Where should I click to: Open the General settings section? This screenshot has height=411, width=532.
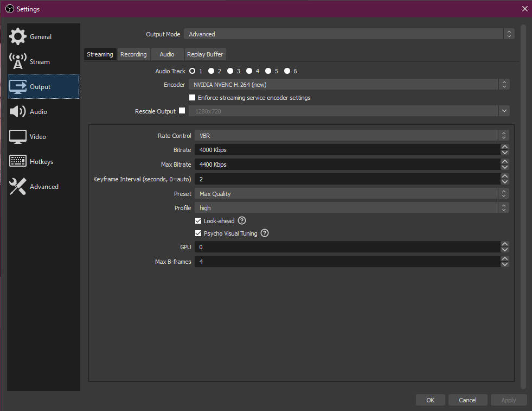(x=18, y=36)
